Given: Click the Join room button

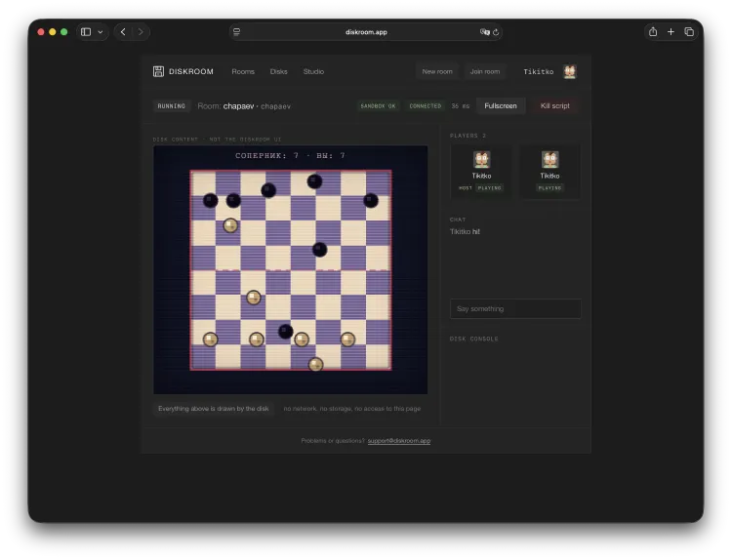Looking at the screenshot, I should click(485, 71).
